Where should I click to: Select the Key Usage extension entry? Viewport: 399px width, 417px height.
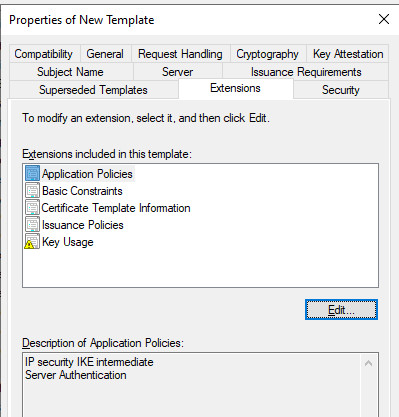(68, 242)
